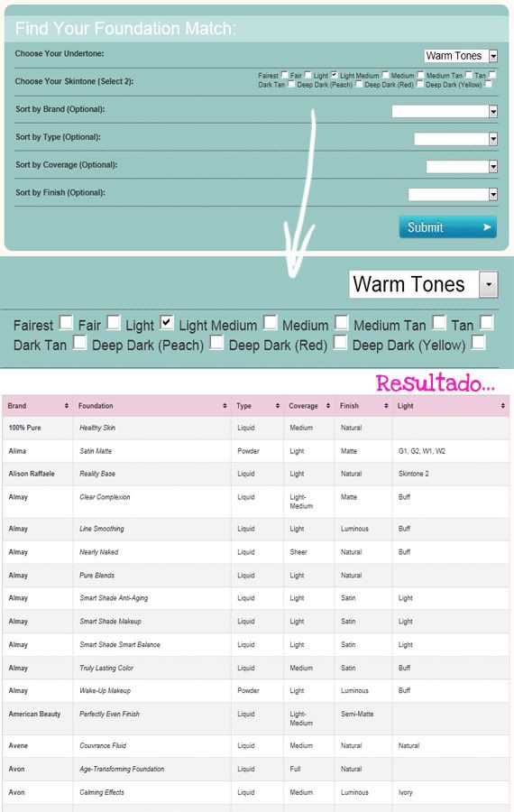Click the Submit button arrow icon
Screen dimensions: 514x812
pyautogui.click(x=487, y=227)
